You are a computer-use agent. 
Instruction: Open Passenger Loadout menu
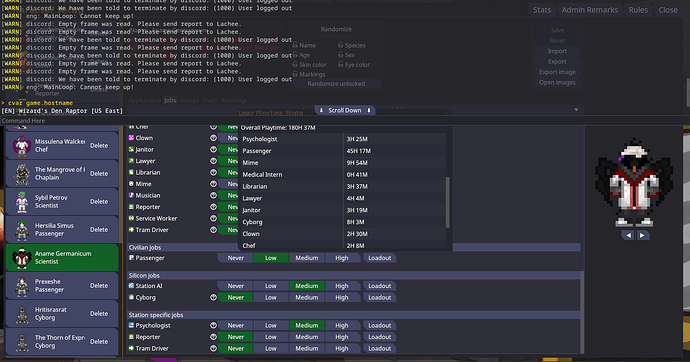[x=379, y=258]
